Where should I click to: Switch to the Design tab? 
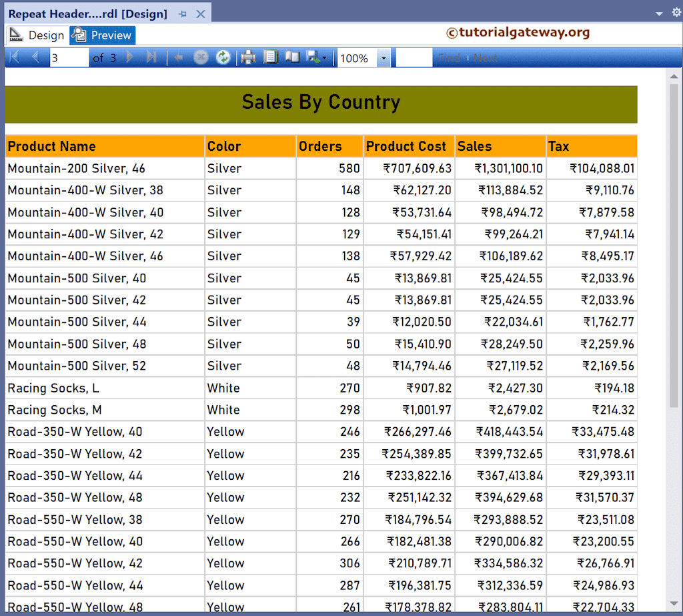click(37, 35)
